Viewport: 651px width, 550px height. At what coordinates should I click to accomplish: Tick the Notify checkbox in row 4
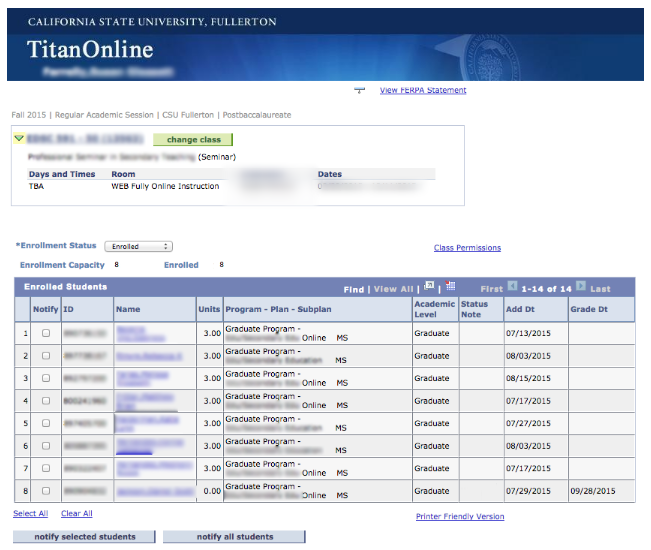coord(46,401)
